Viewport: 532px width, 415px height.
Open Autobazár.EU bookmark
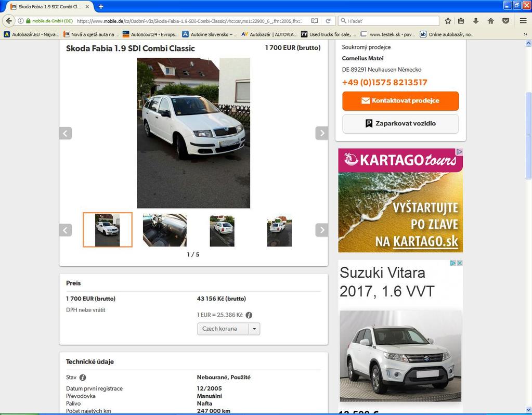32,34
